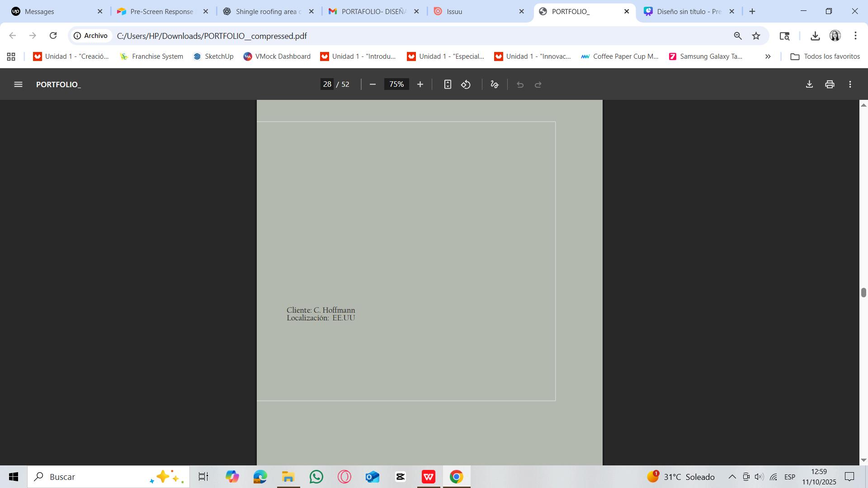Bookmark this page with star icon
This screenshot has height=488, width=868.
coord(756,36)
